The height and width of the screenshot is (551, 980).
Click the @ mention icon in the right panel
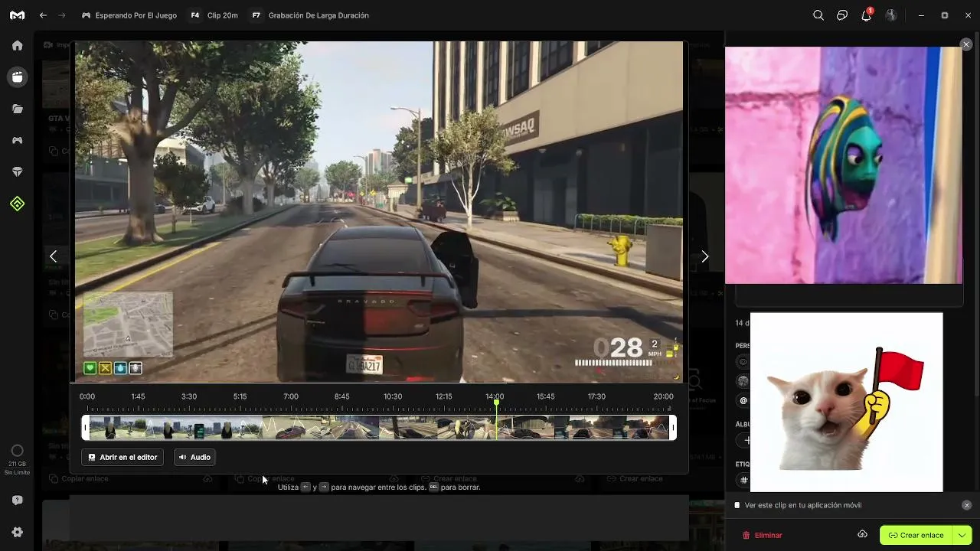(743, 400)
